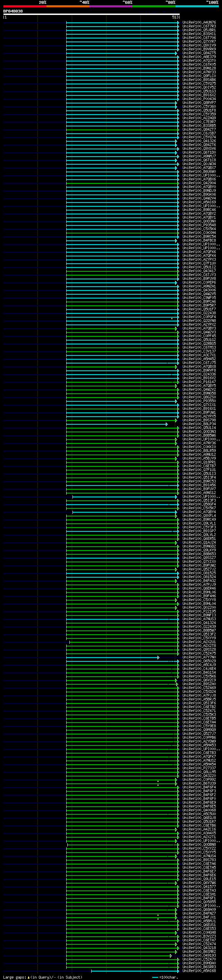This screenshot has width=222, height=980.
Task: Select the query name BP048038
Action: tap(13, 11)
